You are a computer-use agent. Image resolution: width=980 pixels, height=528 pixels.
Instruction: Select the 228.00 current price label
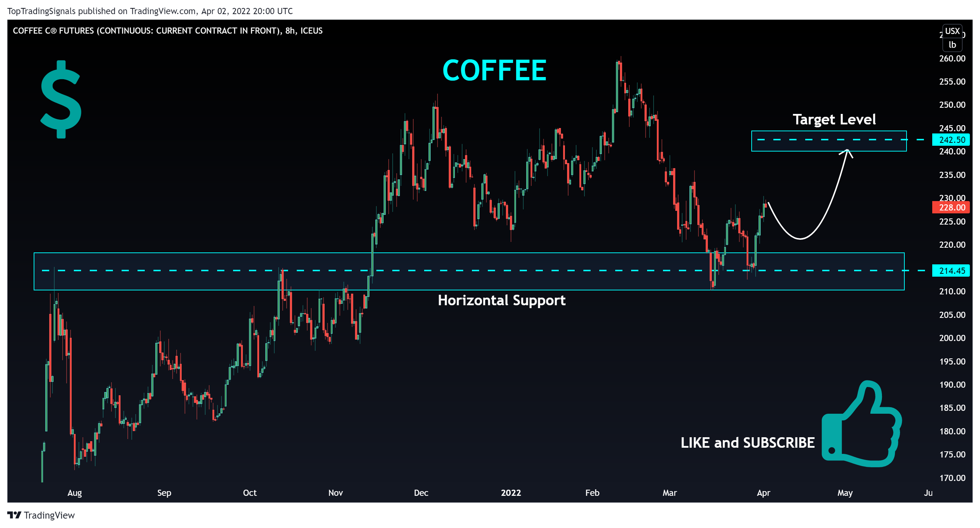(x=951, y=207)
